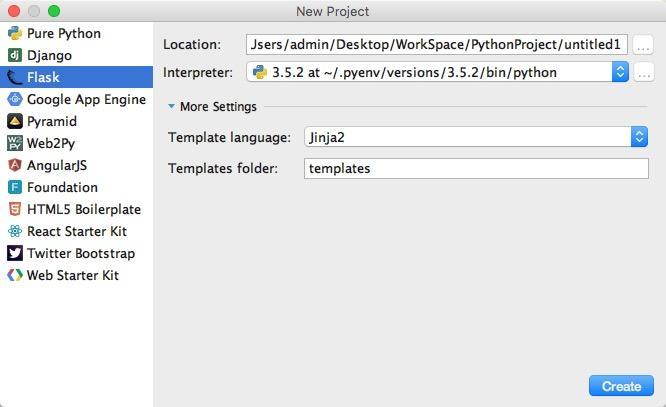Select the Pure Python label
Viewport: 666px width, 407px height.
[x=64, y=34]
